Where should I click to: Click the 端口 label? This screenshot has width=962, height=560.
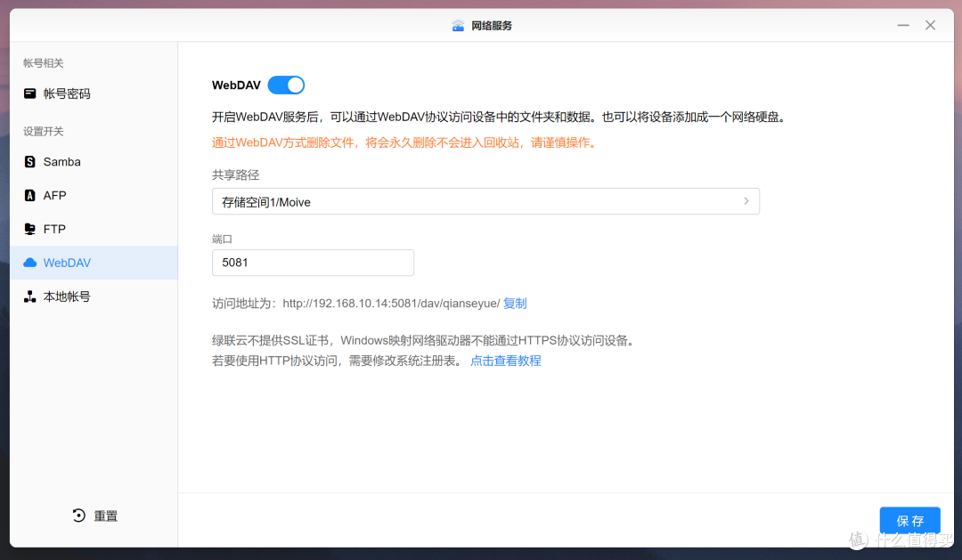point(222,239)
